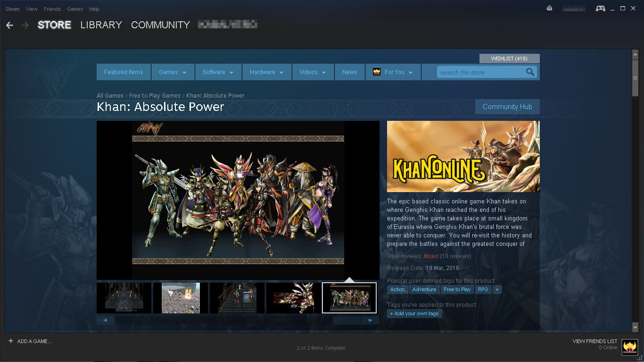The image size is (644, 362).
Task: Click the magnifying glass in the store search
Action: click(530, 72)
